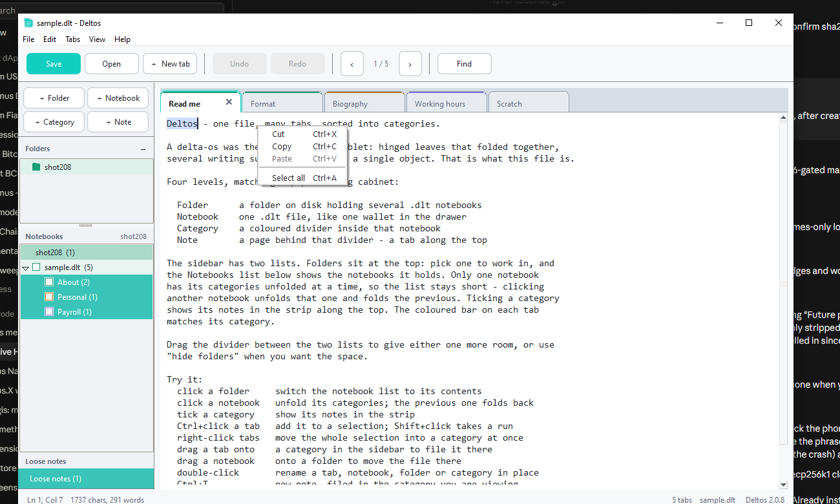840x504 pixels.
Task: Select the shot208 (1) row in Notebooks
Action: coord(87,253)
